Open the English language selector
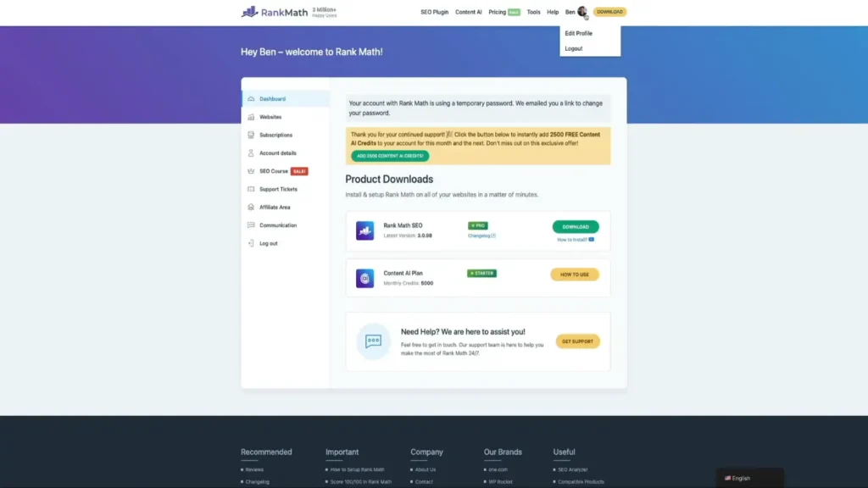 pyautogui.click(x=749, y=478)
